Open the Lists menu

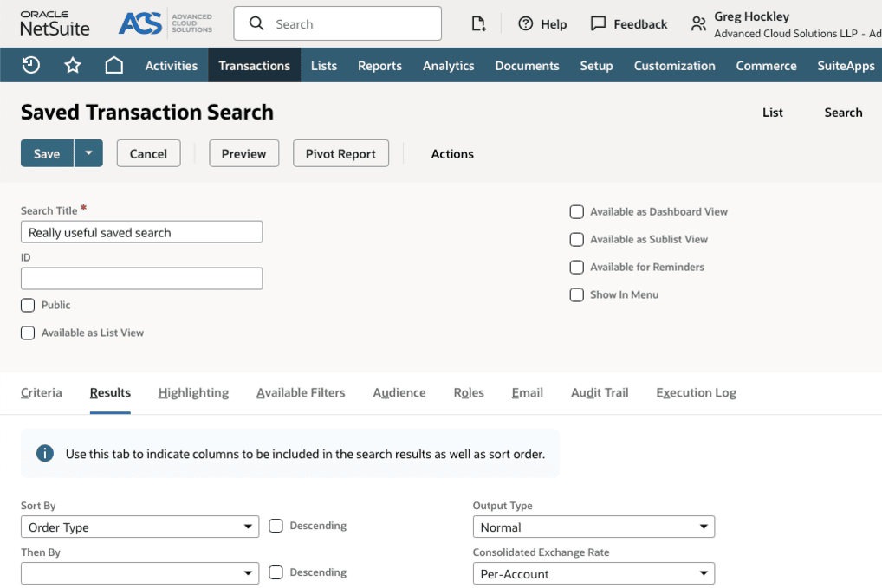tap(324, 65)
